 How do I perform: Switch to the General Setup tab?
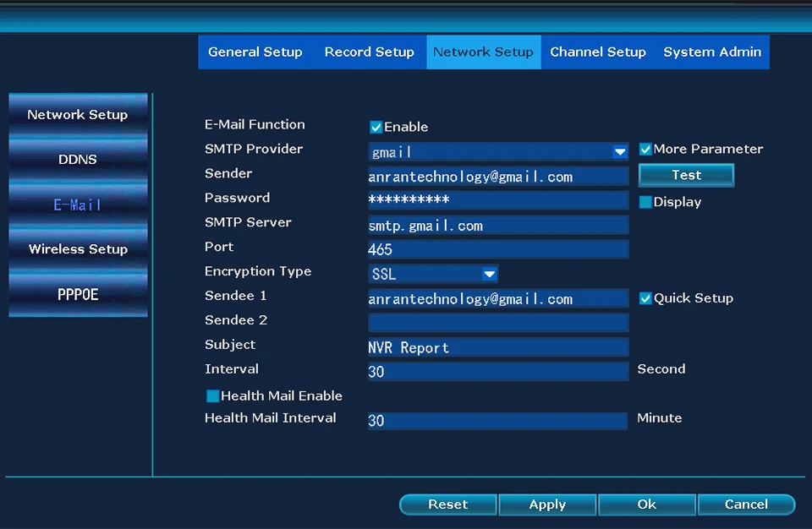tap(255, 52)
